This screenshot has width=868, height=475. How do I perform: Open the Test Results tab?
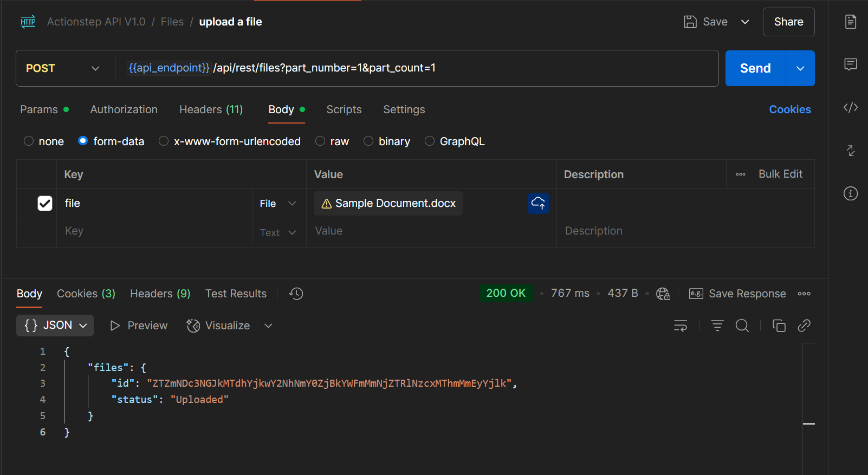click(x=236, y=294)
